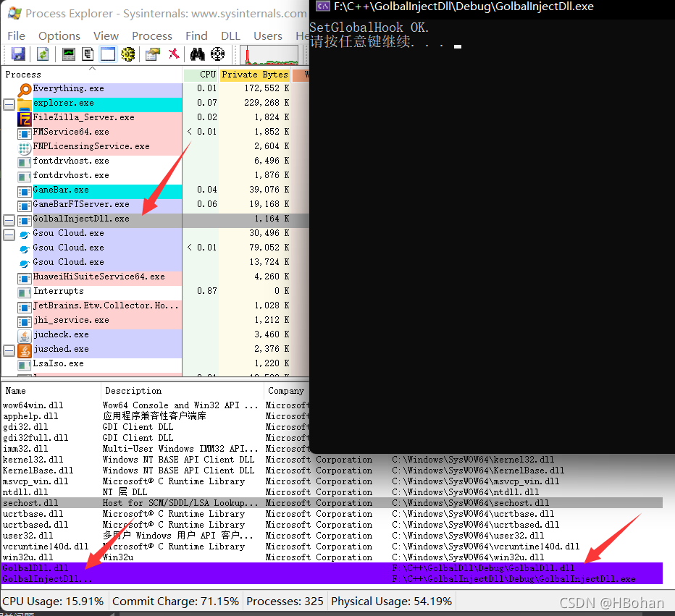This screenshot has height=616, width=675.
Task: Click the explorer.exe folder icon
Action: click(x=25, y=104)
